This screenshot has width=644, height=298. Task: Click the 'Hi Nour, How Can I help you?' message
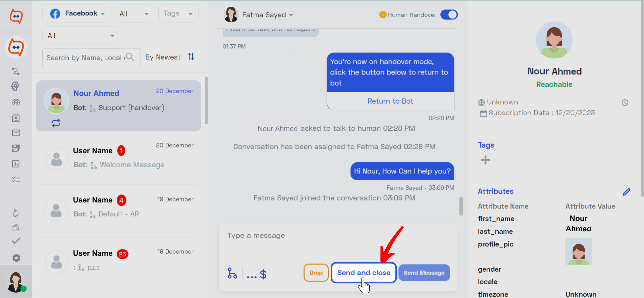402,171
